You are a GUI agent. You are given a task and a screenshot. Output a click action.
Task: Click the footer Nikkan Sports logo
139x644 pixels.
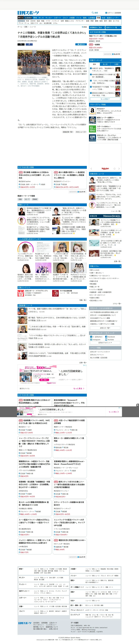coord(25,623)
